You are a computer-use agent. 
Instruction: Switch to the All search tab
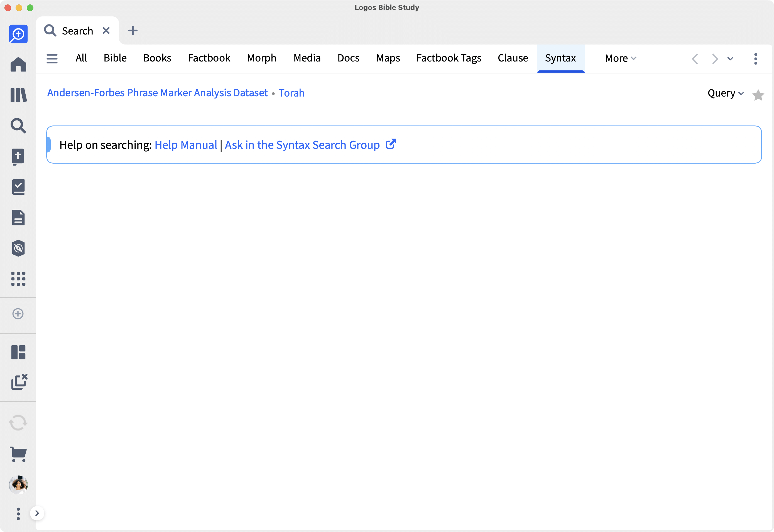(x=81, y=58)
